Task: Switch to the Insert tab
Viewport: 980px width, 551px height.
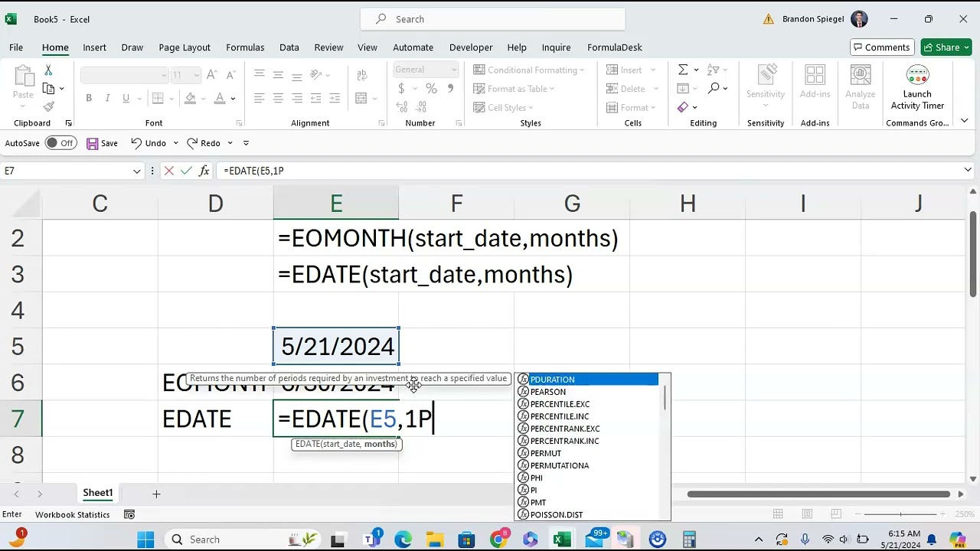Action: click(95, 47)
